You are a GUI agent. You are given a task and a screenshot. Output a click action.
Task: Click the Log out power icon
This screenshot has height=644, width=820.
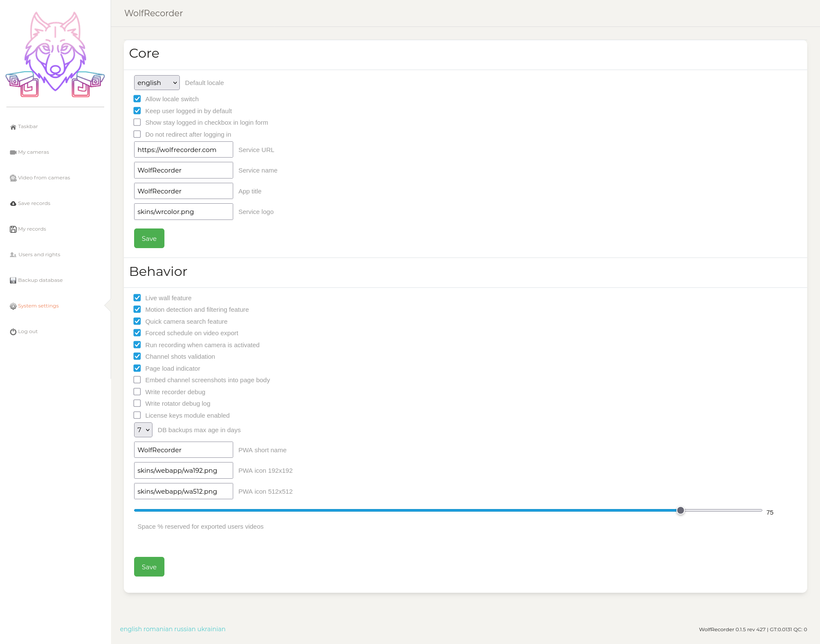coord(13,332)
